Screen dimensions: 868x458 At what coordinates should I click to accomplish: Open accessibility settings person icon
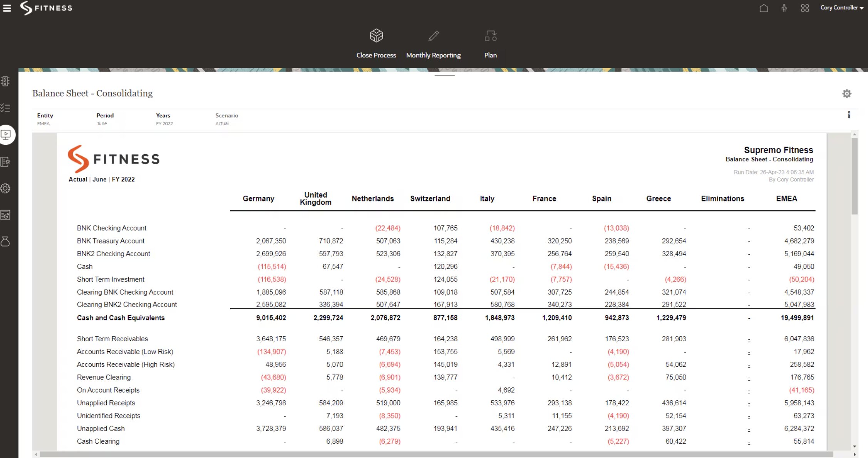784,8
